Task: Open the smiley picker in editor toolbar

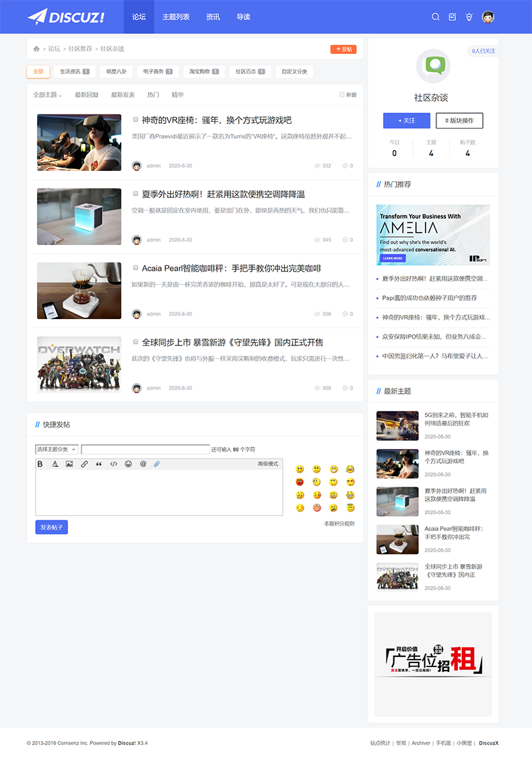Action: 128,464
